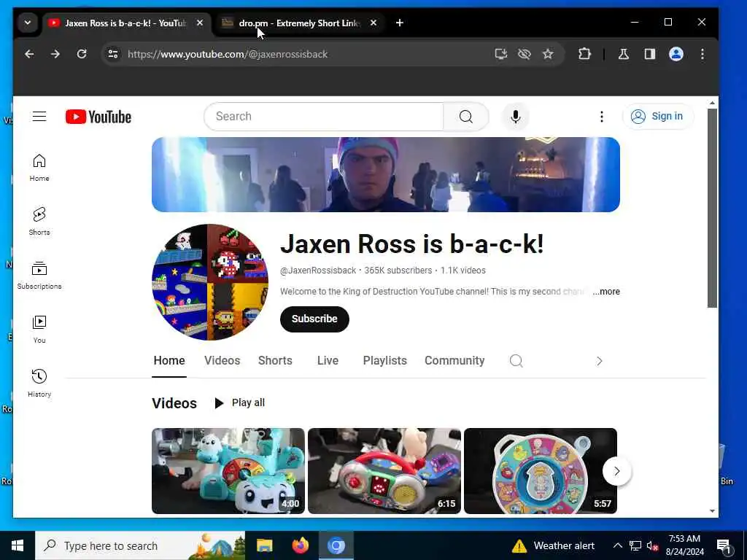Viewport: 747px width, 560px height.
Task: Click the scrollbar up arrow
Action: coord(712,103)
